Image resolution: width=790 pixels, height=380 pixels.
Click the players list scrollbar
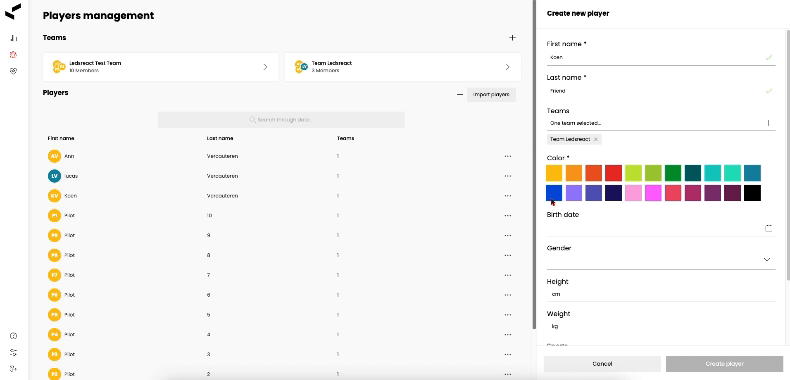pyautogui.click(x=534, y=164)
